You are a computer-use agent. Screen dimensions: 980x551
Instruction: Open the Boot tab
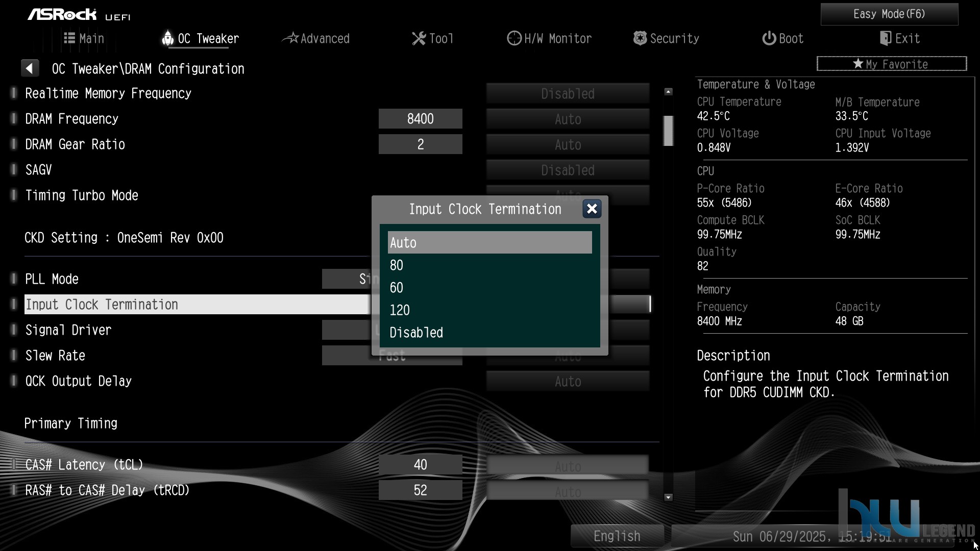coord(782,38)
